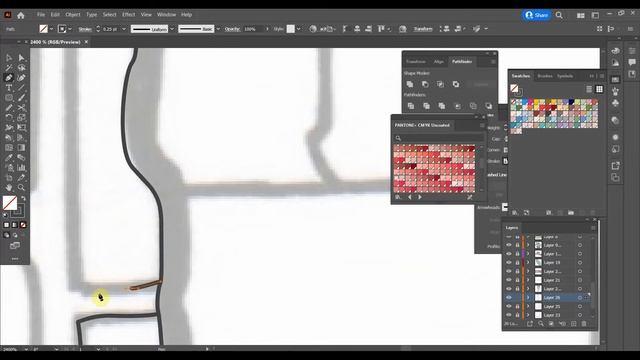Activate the Pen tool

(9, 78)
